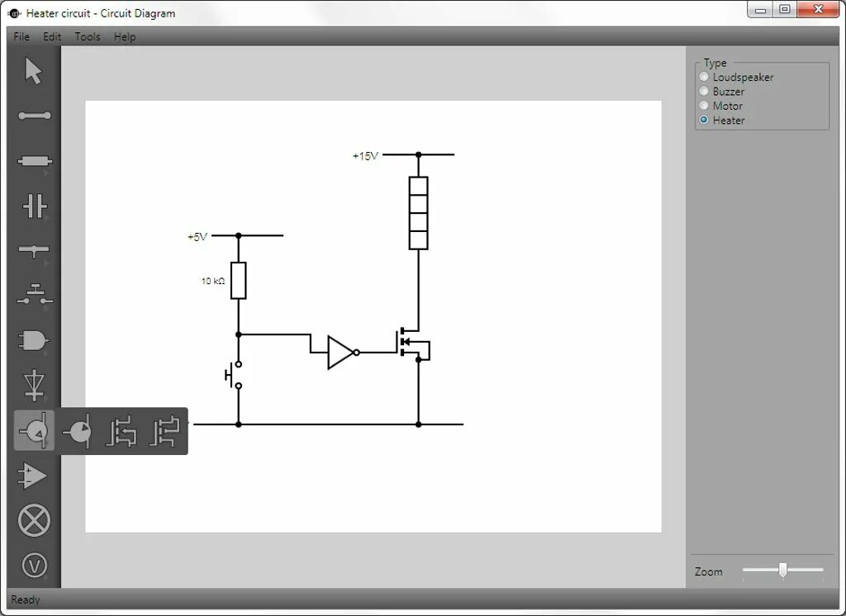Choose the Buzzer type option

tap(722, 92)
